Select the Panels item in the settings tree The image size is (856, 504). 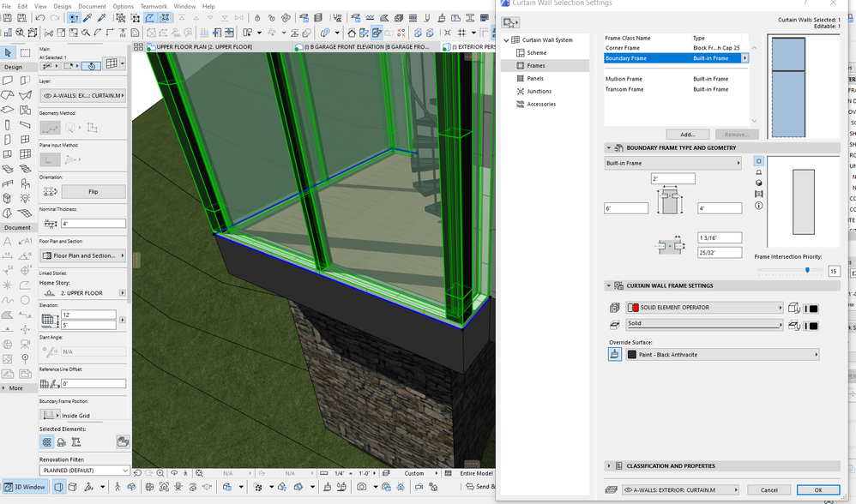tap(535, 79)
